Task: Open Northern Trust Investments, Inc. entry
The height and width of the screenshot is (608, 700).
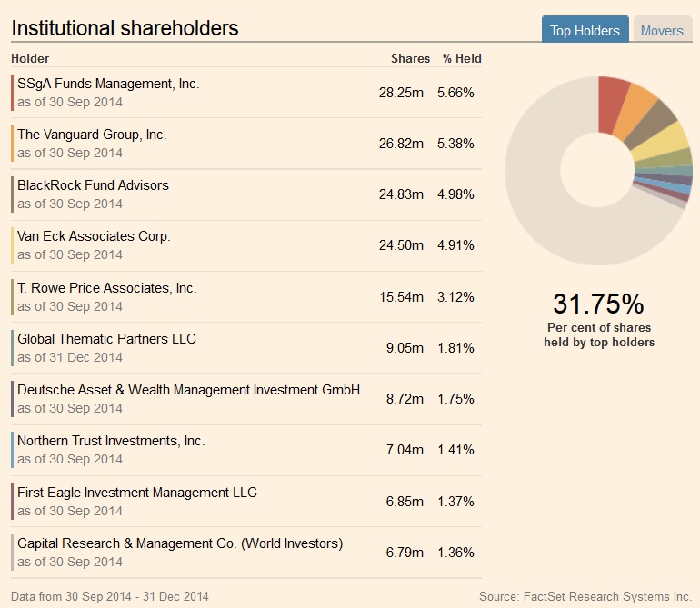Action: 111,441
